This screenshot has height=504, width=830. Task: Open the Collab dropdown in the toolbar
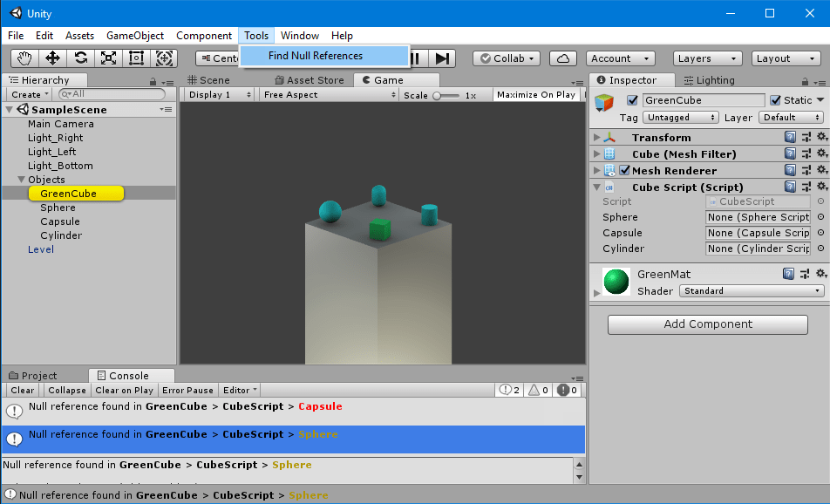506,58
